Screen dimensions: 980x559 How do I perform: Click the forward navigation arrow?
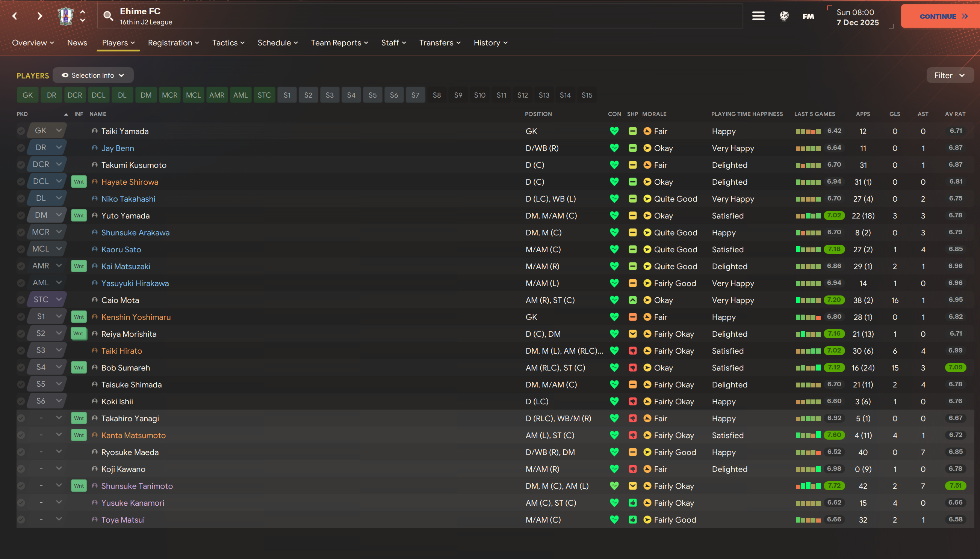(39, 16)
